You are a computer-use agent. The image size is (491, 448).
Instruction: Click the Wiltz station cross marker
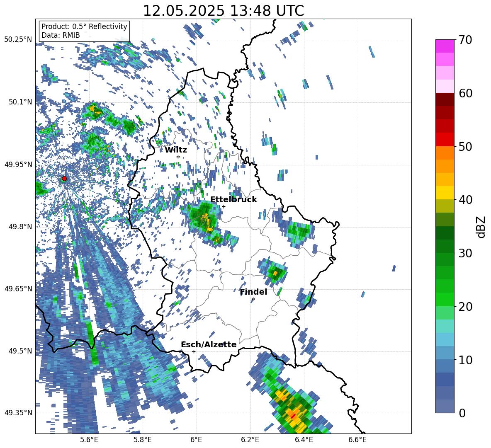click(x=178, y=157)
